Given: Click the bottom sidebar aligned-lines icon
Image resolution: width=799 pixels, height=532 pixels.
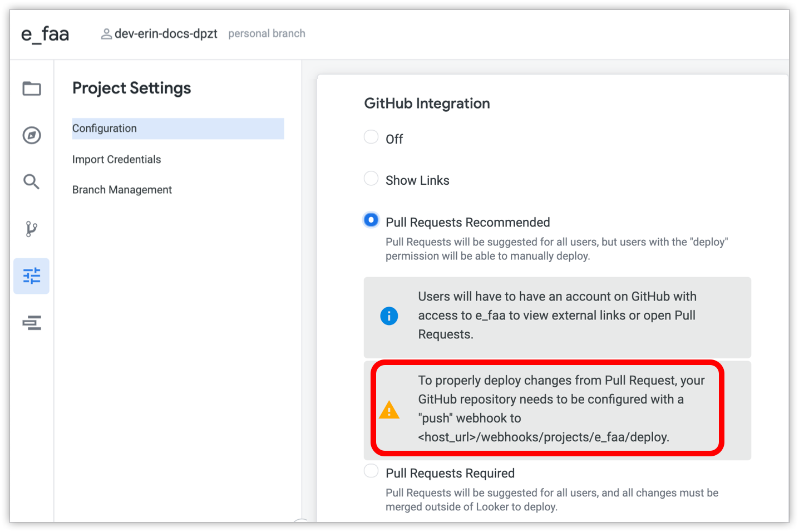Looking at the screenshot, I should [x=32, y=323].
